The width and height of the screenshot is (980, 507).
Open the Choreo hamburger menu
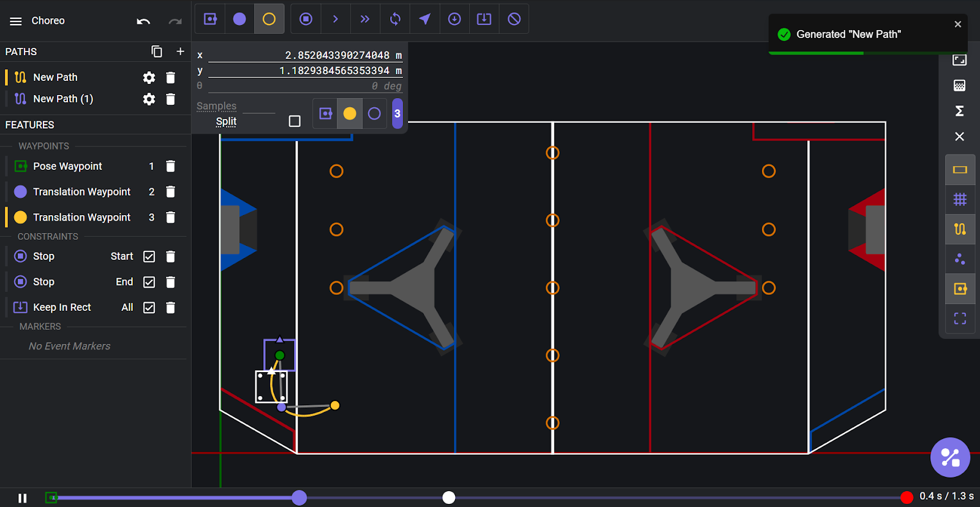16,21
